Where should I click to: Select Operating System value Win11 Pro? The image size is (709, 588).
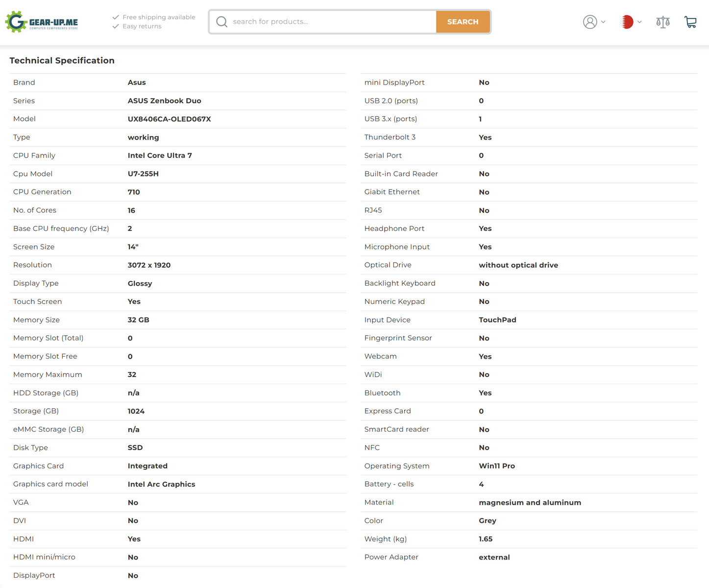point(497,466)
